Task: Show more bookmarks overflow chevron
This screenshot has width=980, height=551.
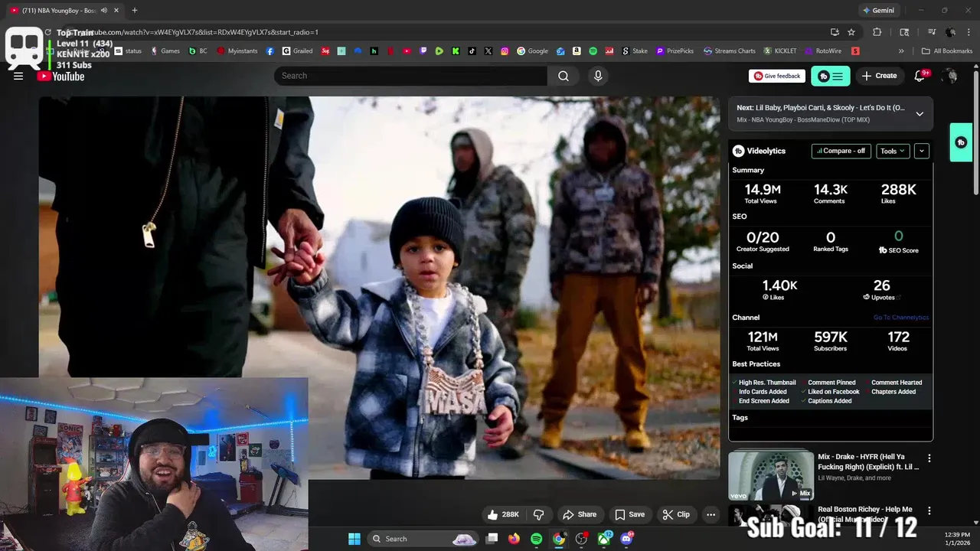Action: (x=901, y=51)
